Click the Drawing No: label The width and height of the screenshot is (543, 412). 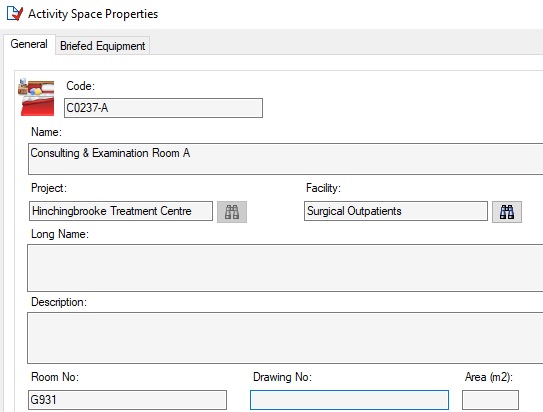pos(282,377)
